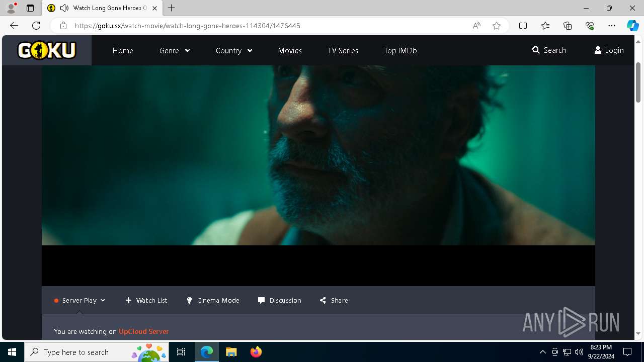The width and height of the screenshot is (644, 362).
Task: Mute the tab via the speaker icon
Action: 64,8
